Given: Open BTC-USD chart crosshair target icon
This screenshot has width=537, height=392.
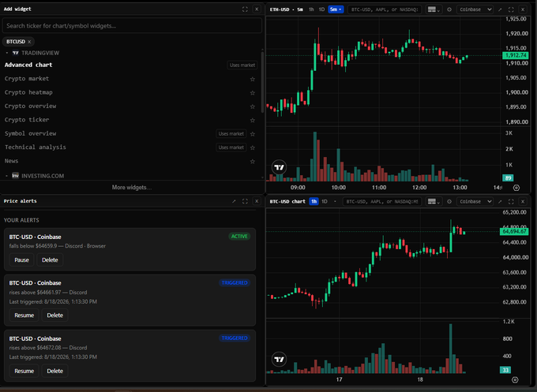Looking at the screenshot, I should pos(449,201).
